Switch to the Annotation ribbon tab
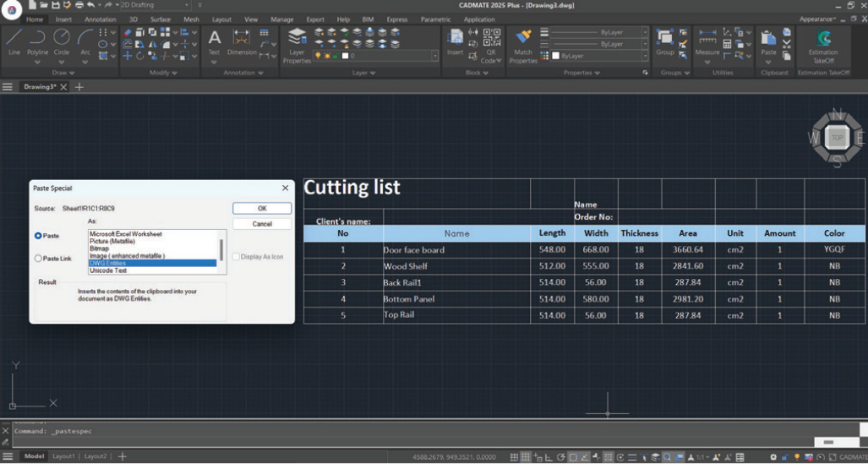The image size is (868, 464). click(x=101, y=19)
